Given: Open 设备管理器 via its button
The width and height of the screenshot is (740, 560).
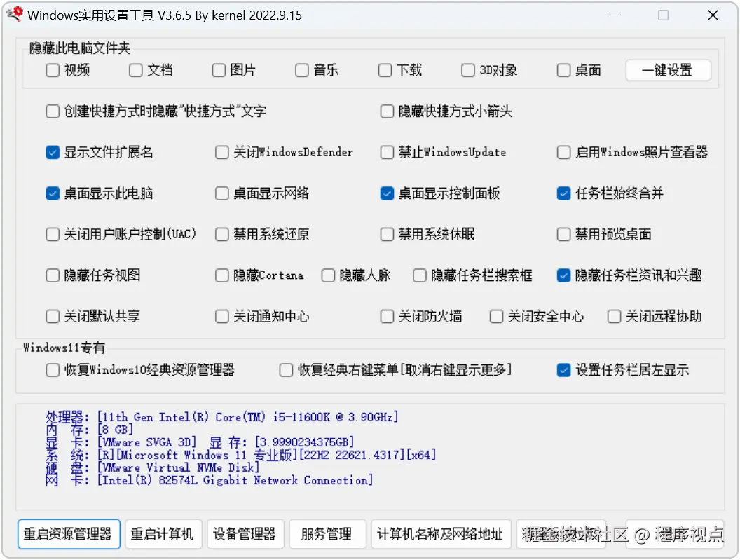Looking at the screenshot, I should [x=245, y=535].
